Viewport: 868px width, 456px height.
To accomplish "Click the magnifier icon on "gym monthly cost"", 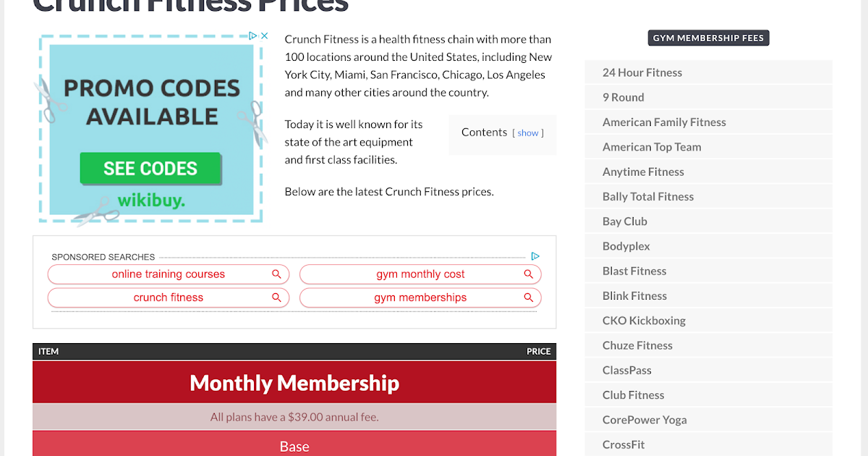I will (528, 274).
